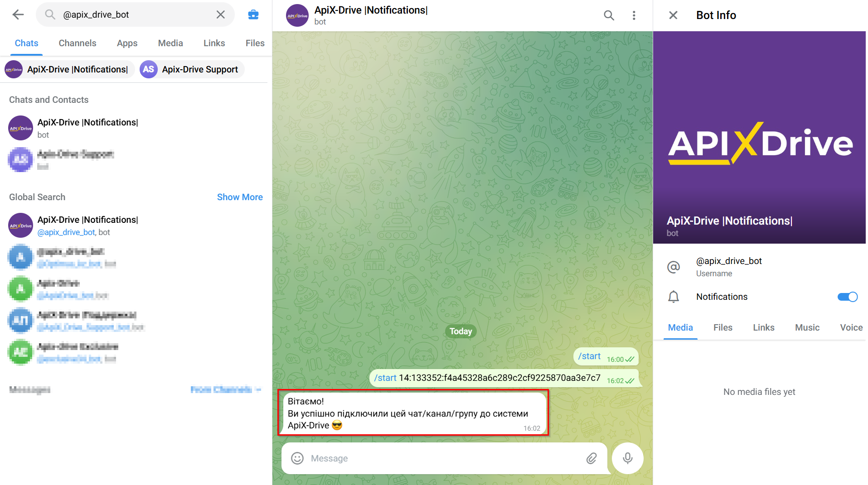Clear the search field with X
Viewport: 868px width, 485px height.
tap(221, 14)
